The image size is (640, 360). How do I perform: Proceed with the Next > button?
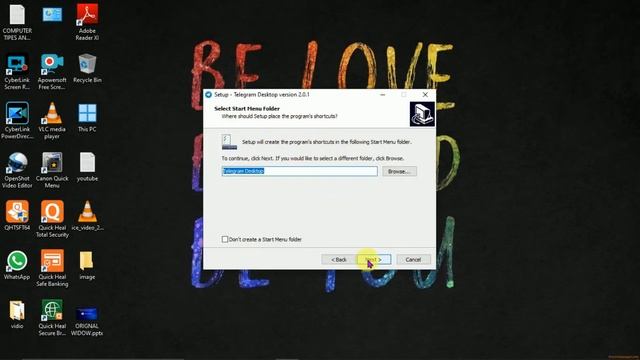[x=374, y=260]
